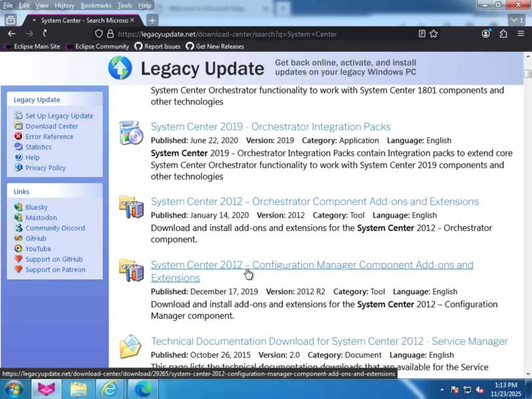Open System Center 2019 Orchestrator Integration Packs
Image resolution: width=532 pixels, height=399 pixels.
tap(271, 127)
